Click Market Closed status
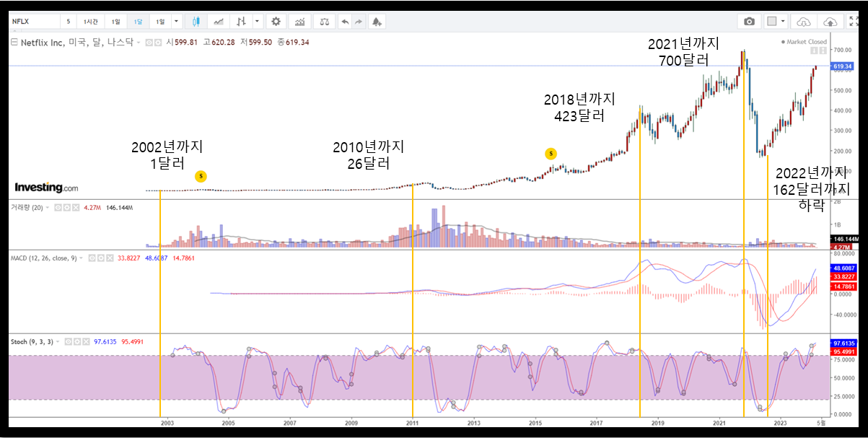The image size is (868, 438). [x=805, y=42]
